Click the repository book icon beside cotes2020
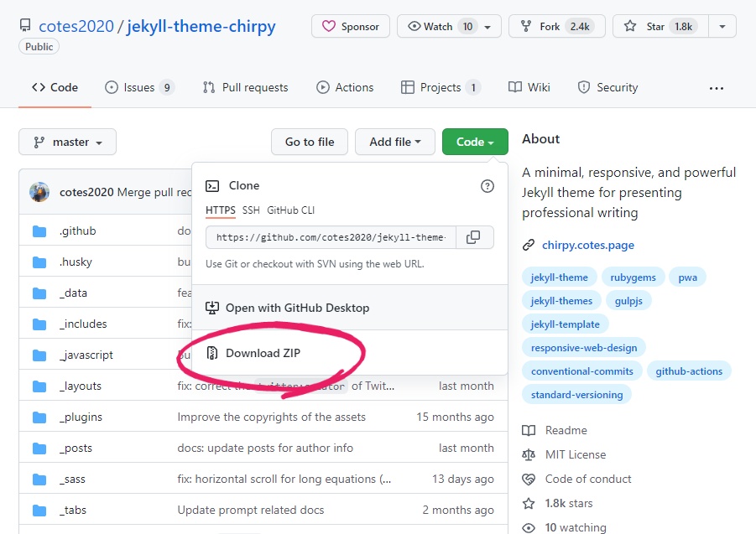Screen dimensions: 756x534 25,25
